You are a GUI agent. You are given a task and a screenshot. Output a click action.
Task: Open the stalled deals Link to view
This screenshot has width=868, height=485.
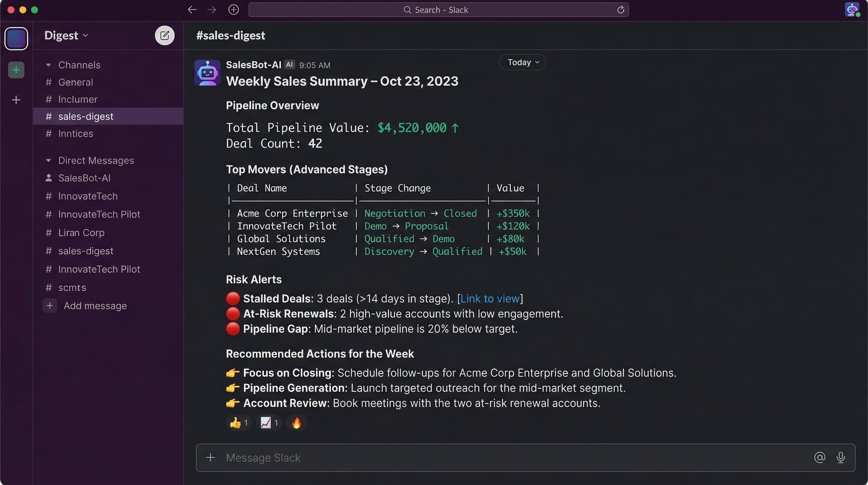point(490,299)
